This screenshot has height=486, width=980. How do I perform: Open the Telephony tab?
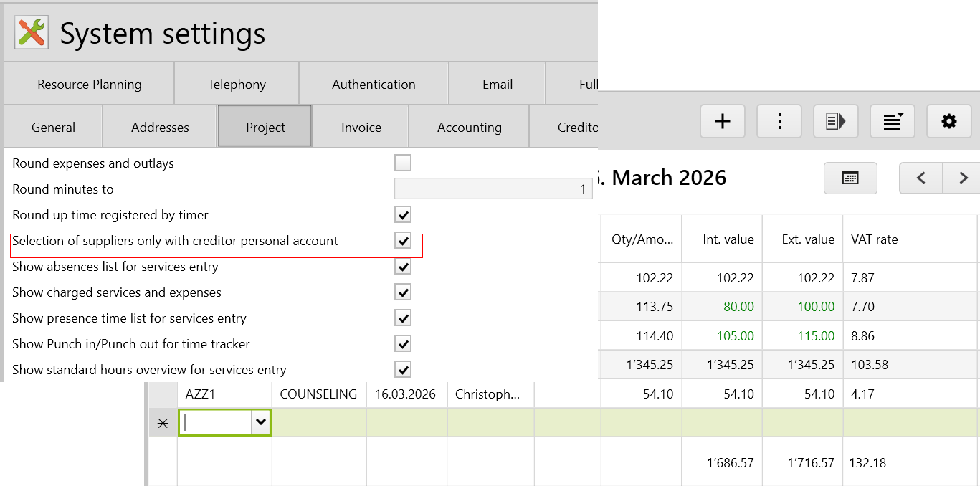point(237,85)
